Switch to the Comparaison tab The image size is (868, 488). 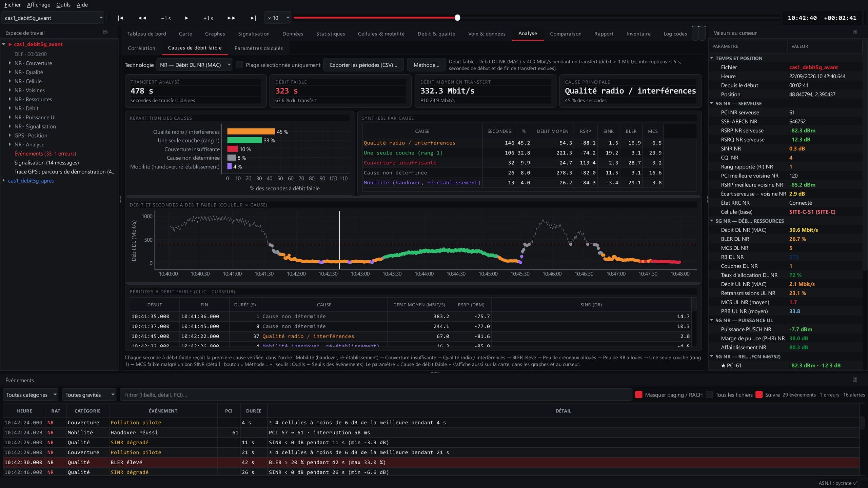pyautogui.click(x=566, y=34)
